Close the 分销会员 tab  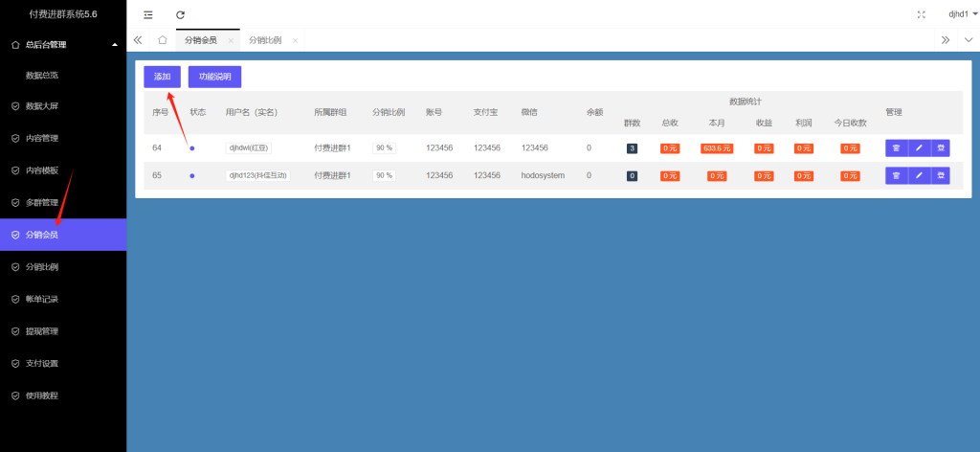pos(231,40)
